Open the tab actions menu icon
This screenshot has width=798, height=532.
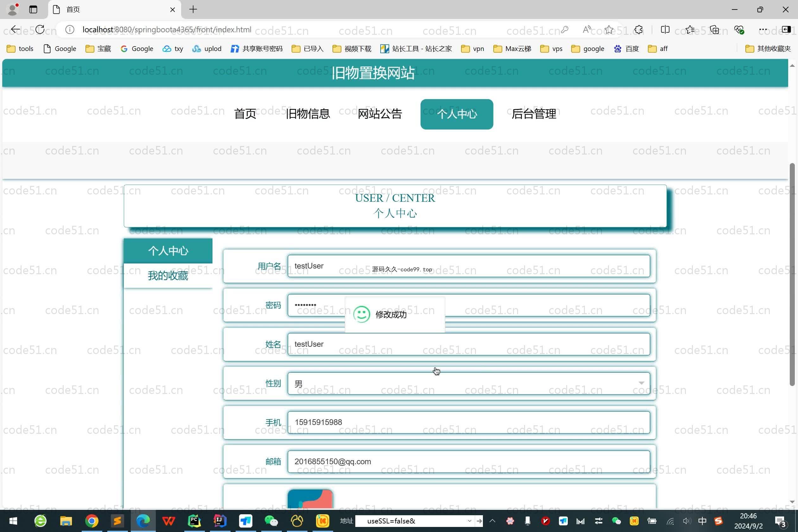click(33, 9)
